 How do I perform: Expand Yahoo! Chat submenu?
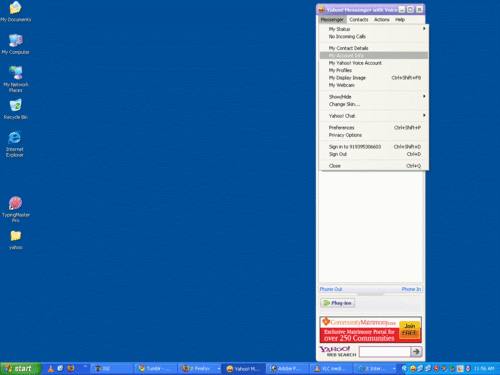[x=374, y=116]
